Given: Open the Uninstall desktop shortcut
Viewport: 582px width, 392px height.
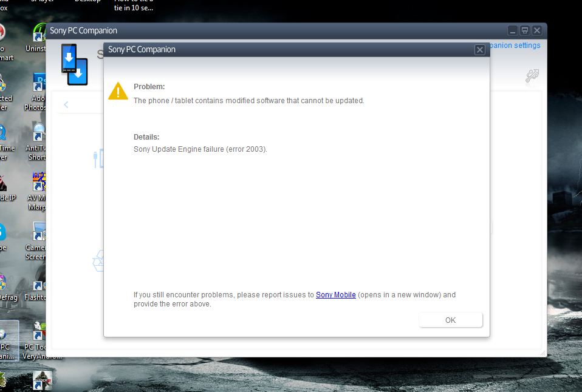Looking at the screenshot, I should coord(36,38).
